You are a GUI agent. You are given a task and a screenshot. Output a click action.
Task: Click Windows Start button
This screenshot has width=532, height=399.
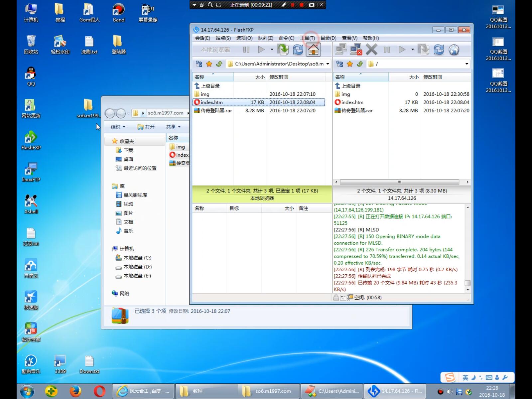(27, 391)
